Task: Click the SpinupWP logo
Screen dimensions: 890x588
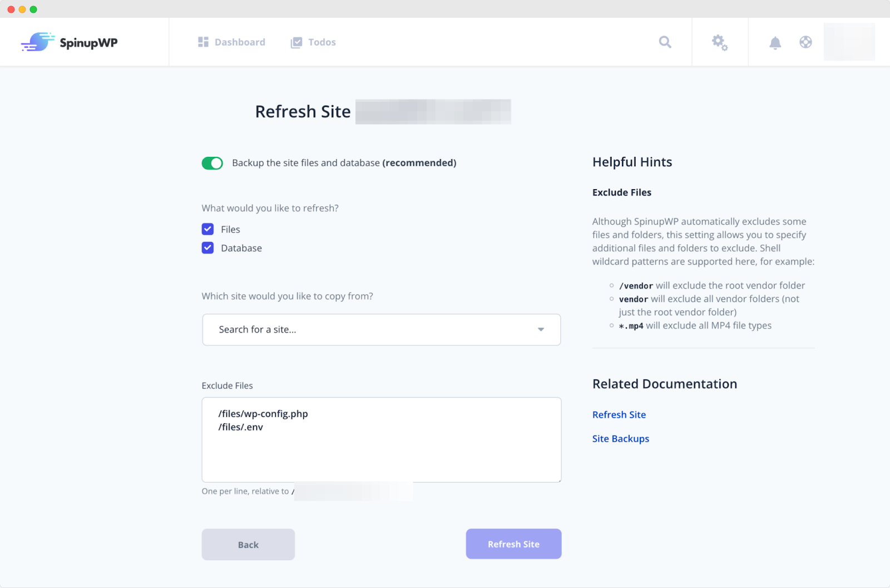Action: (70, 42)
